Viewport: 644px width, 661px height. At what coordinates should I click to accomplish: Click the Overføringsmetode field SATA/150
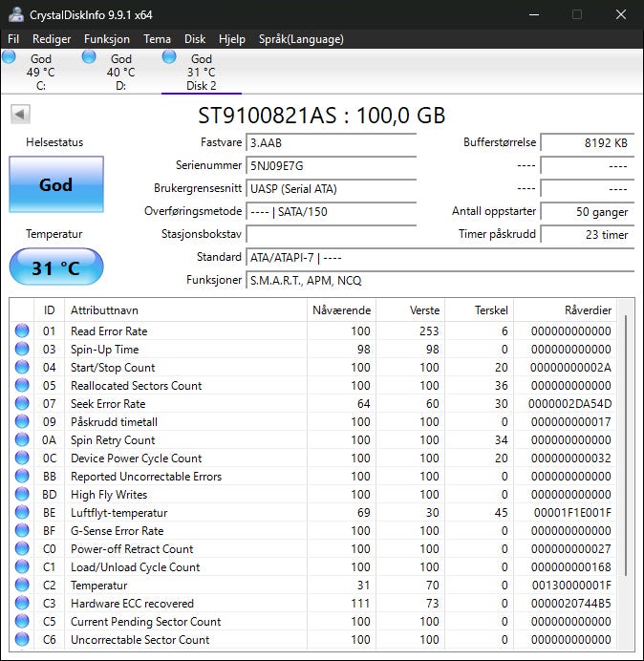[331, 211]
